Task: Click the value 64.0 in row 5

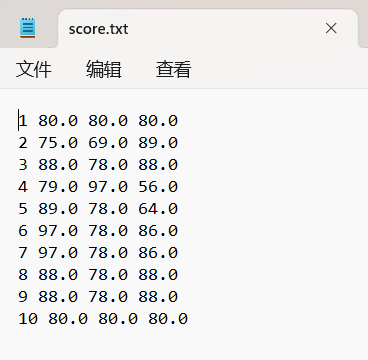Action: click(158, 209)
